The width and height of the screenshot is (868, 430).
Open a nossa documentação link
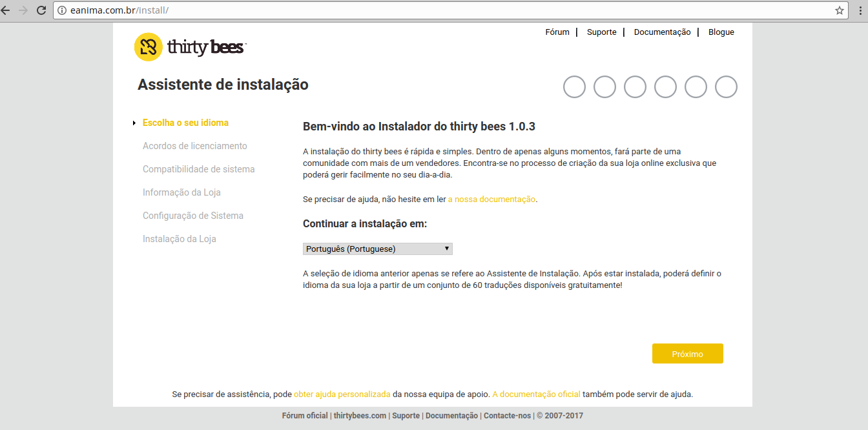pos(491,200)
